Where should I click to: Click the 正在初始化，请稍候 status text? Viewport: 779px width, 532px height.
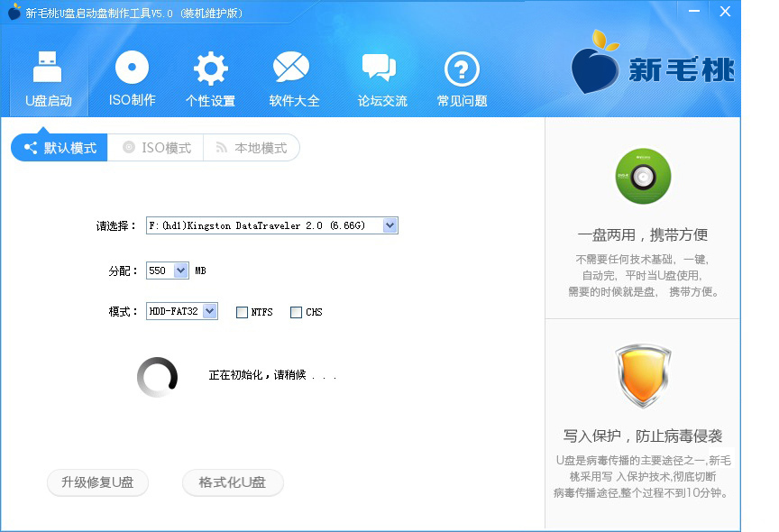pos(272,375)
